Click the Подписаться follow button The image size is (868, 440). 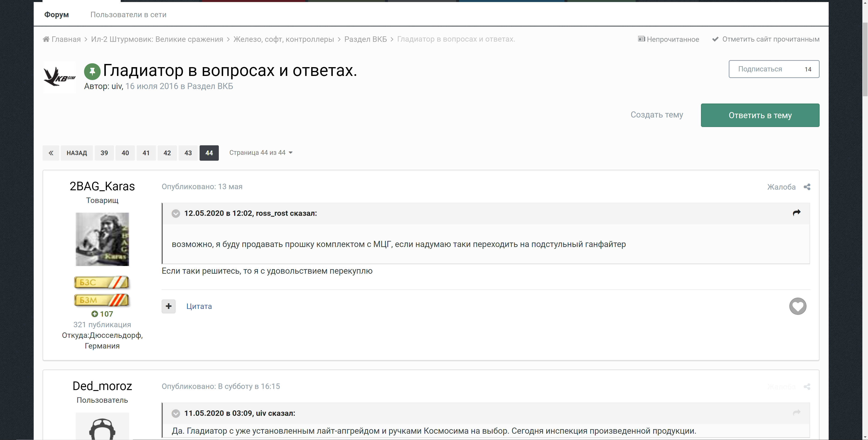[774, 69]
